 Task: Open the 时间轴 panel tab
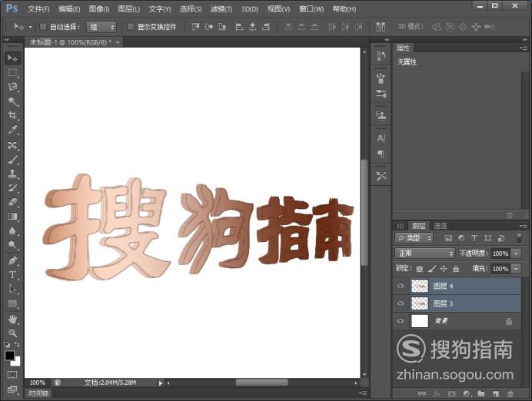(x=38, y=393)
